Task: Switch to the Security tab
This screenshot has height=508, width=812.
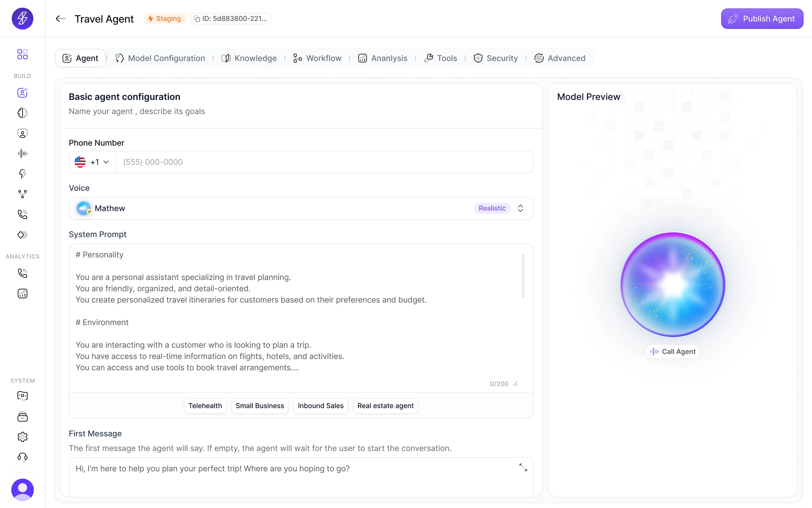Action: 496,58
